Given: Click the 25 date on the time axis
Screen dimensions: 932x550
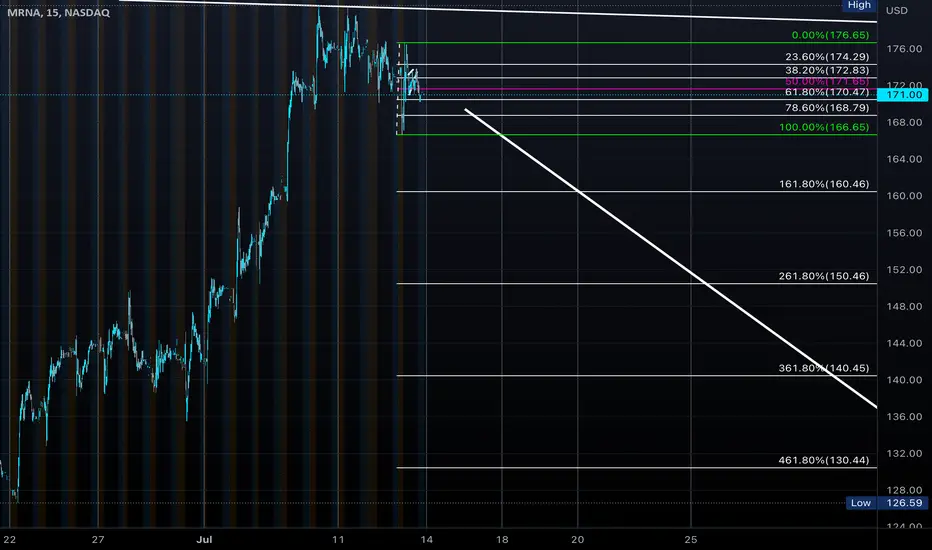Looking at the screenshot, I should [691, 540].
